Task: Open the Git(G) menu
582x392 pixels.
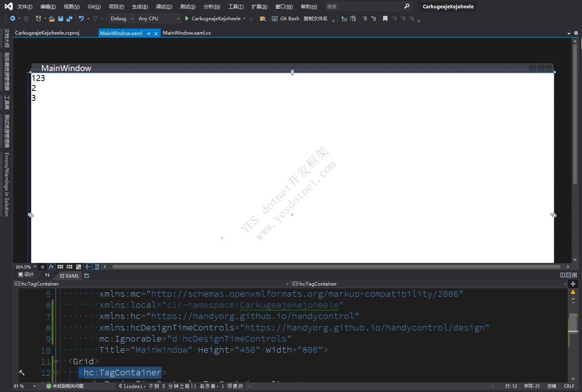Action: [94, 7]
